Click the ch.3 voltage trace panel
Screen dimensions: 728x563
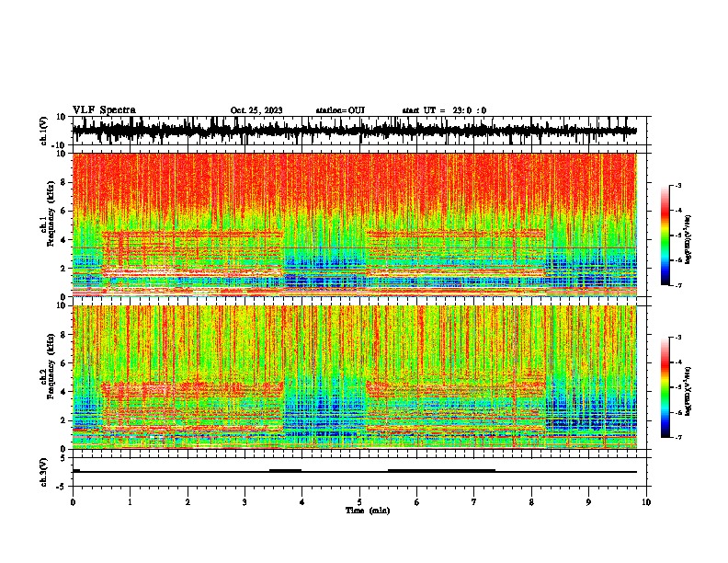(x=359, y=472)
